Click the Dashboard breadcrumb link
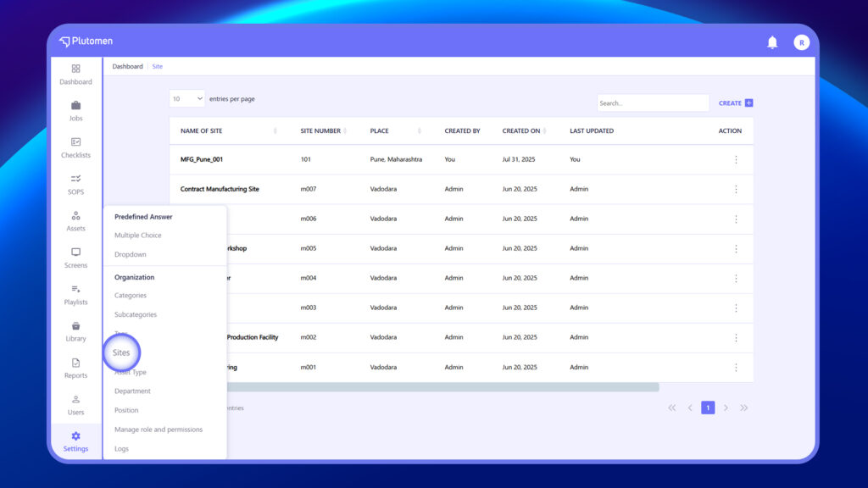Image resolution: width=868 pixels, height=488 pixels. click(x=127, y=66)
